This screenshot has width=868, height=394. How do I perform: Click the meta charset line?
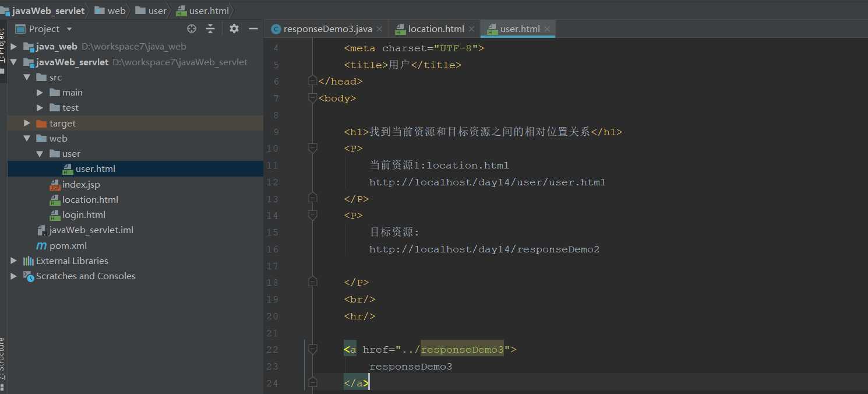coord(414,48)
